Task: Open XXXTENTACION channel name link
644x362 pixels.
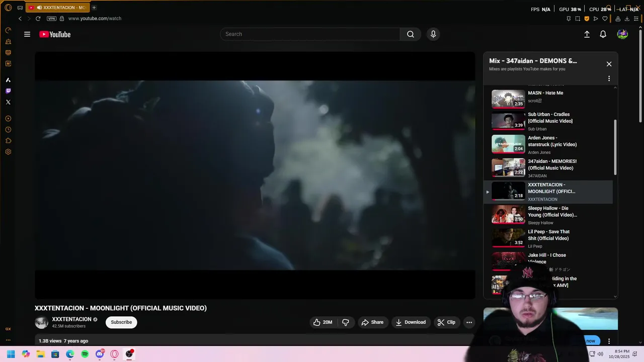Action: click(x=72, y=319)
